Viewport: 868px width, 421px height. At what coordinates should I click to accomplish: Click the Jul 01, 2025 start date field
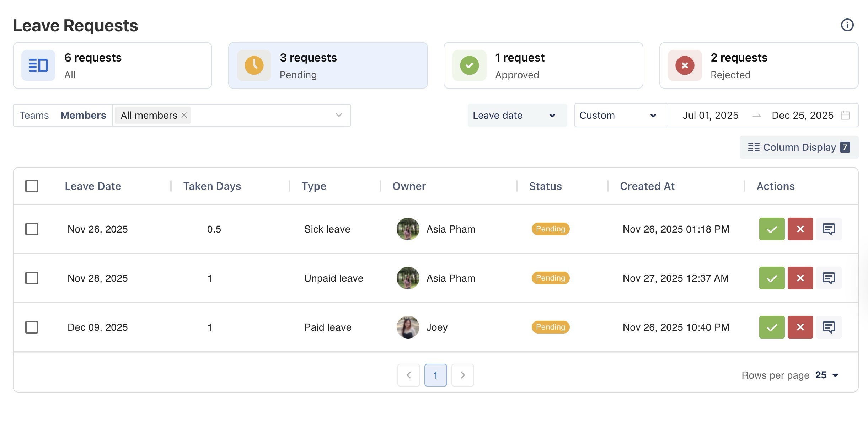click(710, 115)
